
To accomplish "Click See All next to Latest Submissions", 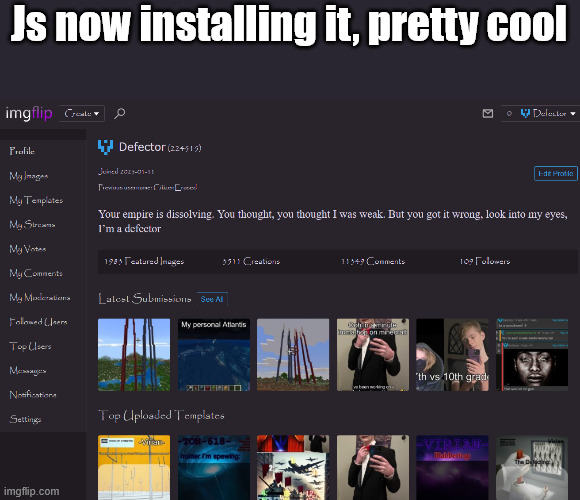I will tap(212, 299).
